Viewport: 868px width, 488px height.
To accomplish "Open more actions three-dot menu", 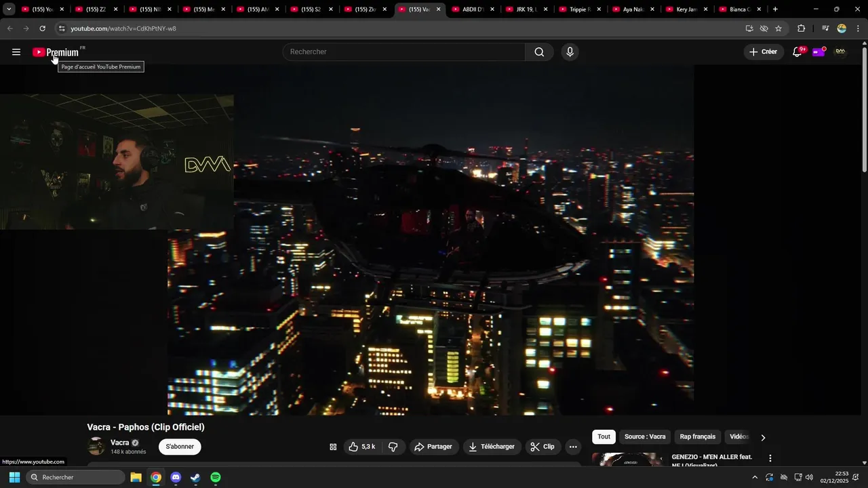I will (573, 447).
